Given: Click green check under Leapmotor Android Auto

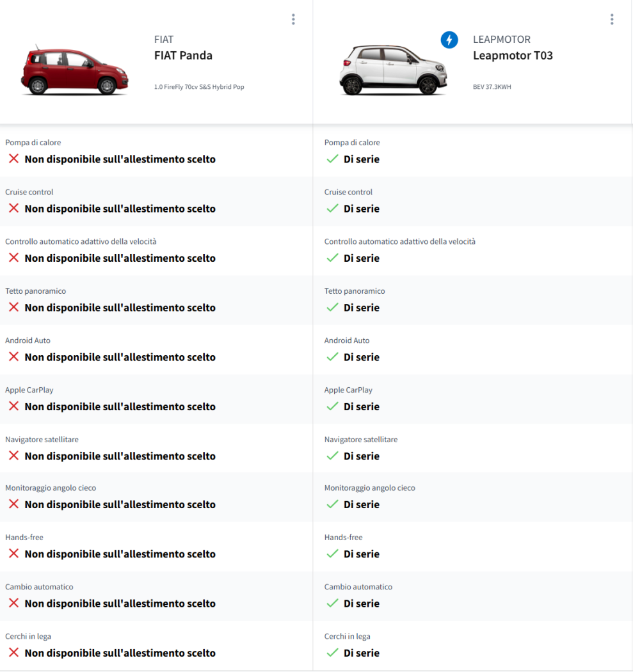Looking at the screenshot, I should click(332, 356).
